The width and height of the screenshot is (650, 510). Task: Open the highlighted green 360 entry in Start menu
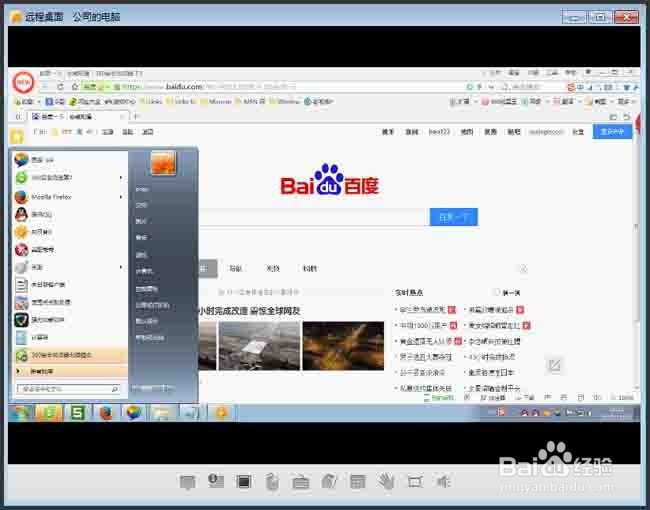68,355
